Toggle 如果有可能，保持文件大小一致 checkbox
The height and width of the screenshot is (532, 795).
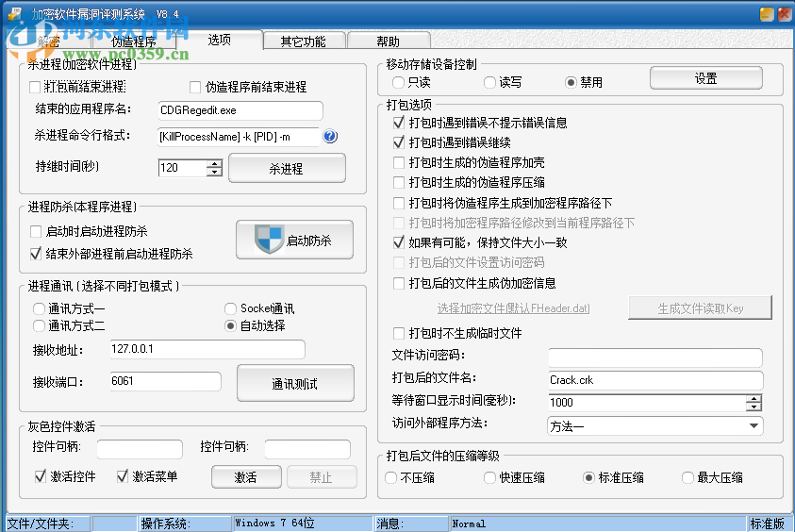(399, 242)
